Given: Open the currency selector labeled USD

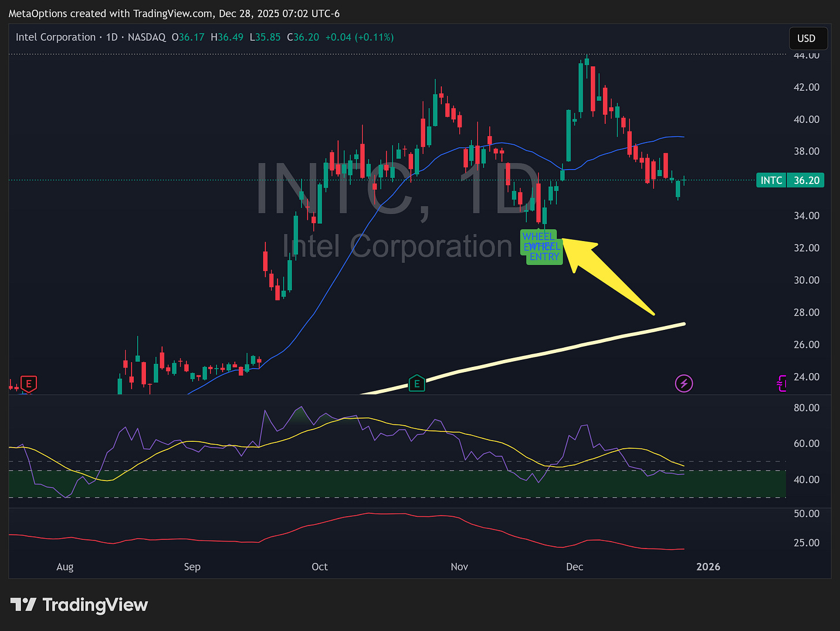Looking at the screenshot, I should coord(808,38).
